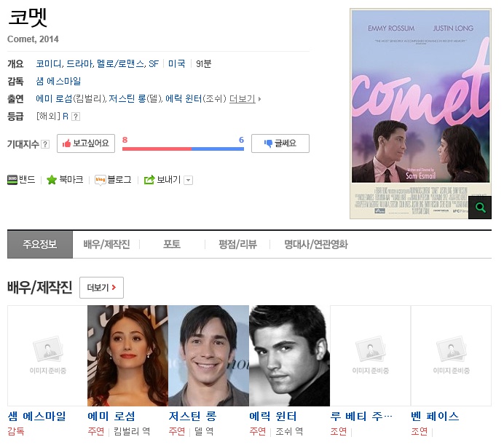Click the thumbs-down 글쎄요 button
This screenshot has width=504, height=445.
280,143
